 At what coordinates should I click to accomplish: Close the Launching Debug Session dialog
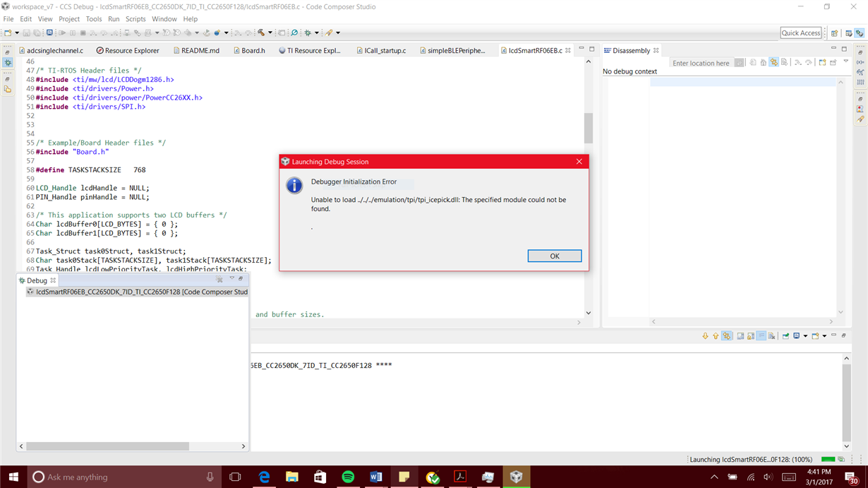579,161
